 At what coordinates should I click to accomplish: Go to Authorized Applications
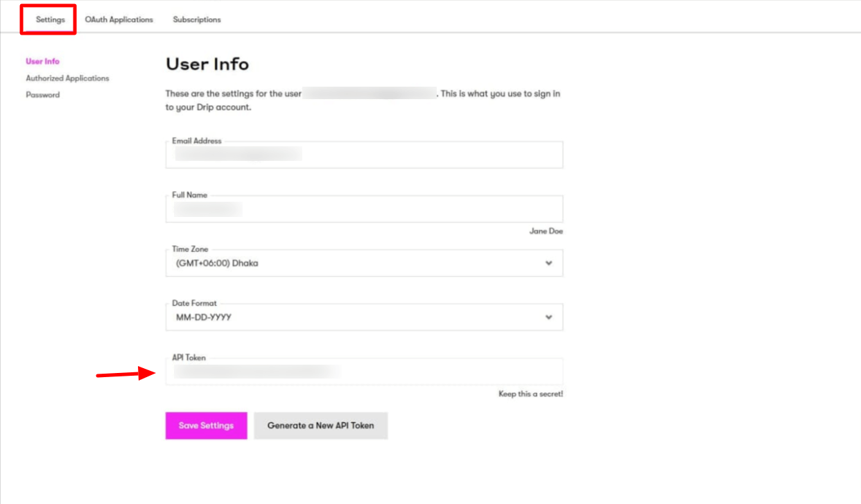click(x=67, y=78)
